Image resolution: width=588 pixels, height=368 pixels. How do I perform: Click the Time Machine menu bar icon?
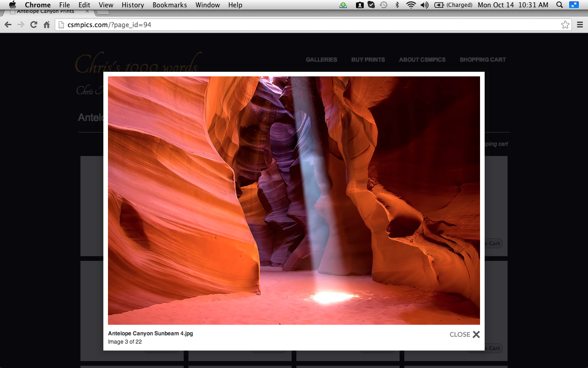(x=383, y=5)
